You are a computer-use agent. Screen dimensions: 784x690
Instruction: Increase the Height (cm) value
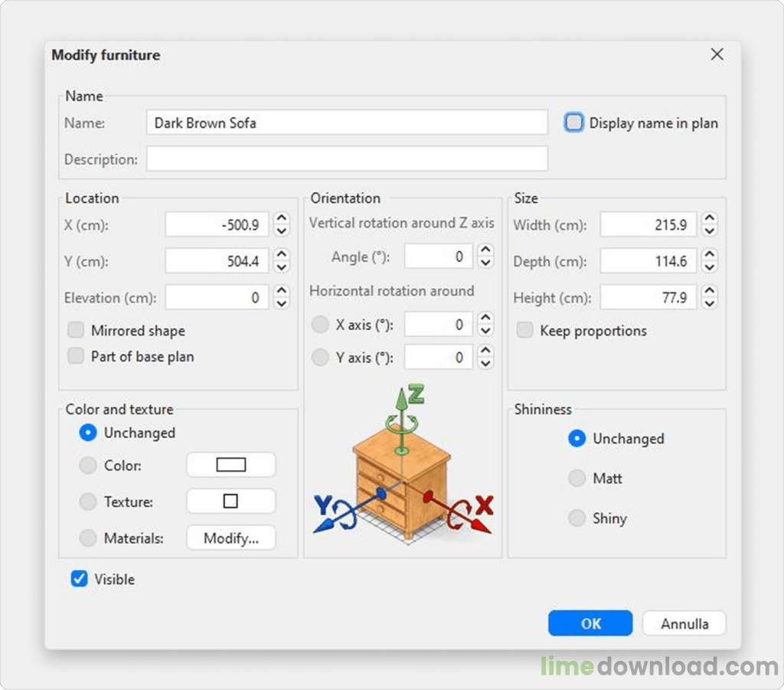click(709, 291)
